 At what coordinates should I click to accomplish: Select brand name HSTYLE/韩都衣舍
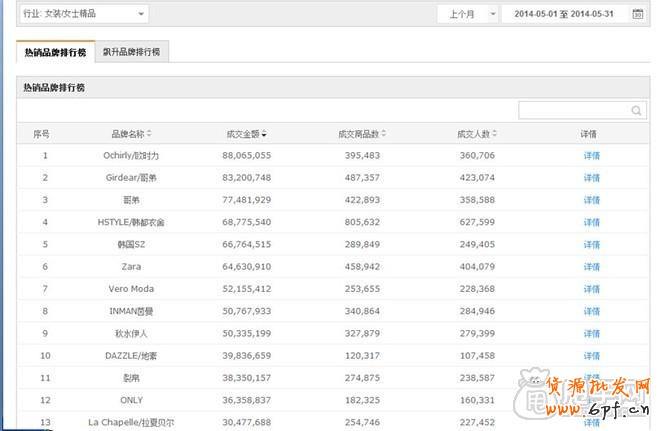[131, 223]
